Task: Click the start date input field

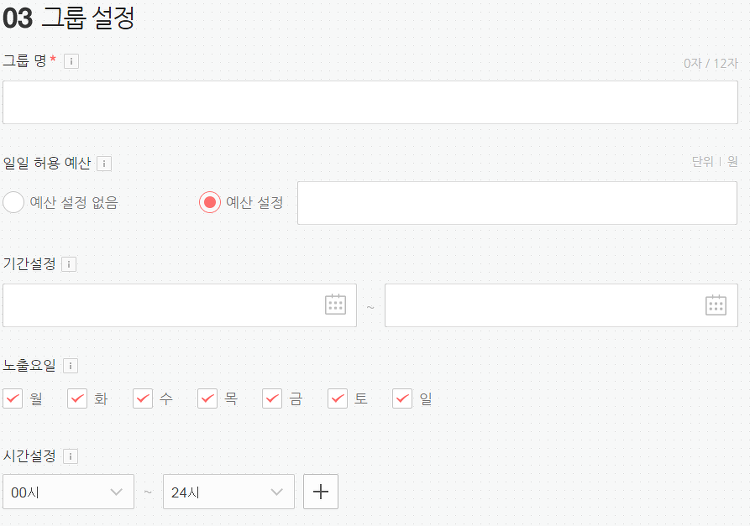Action: 179,305
